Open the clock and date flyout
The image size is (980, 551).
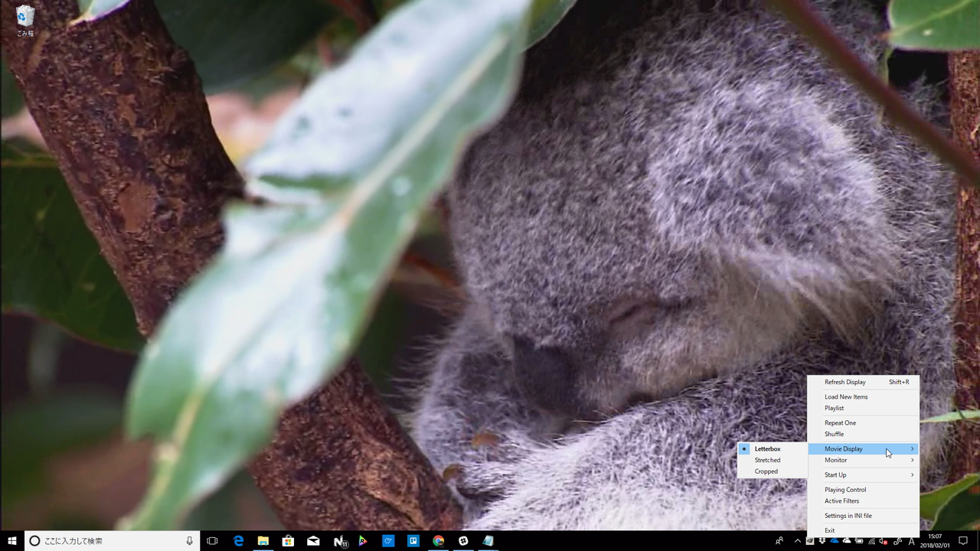pyautogui.click(x=935, y=541)
